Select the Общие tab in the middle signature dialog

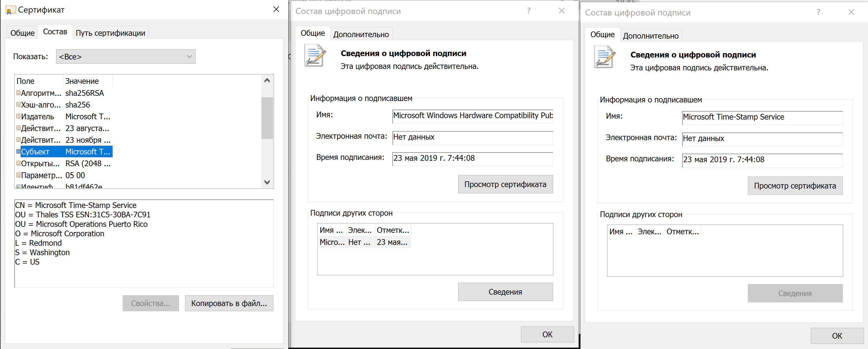click(x=313, y=33)
